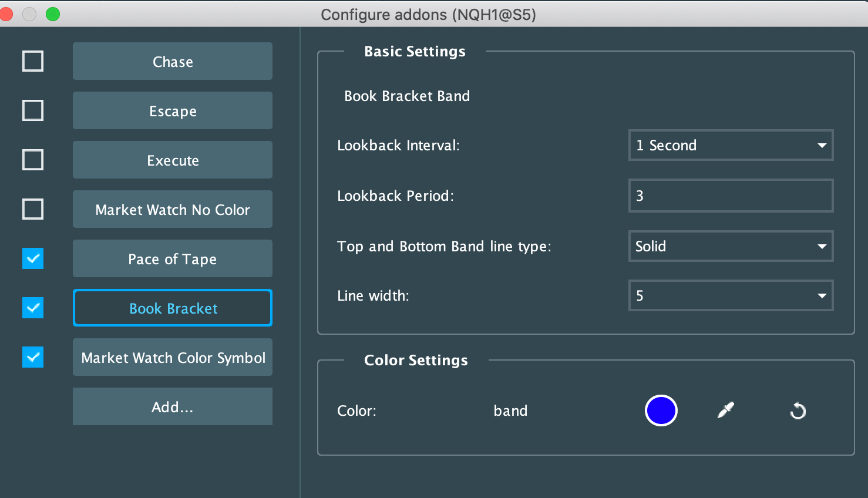The width and height of the screenshot is (868, 498).
Task: Pick a band color with the eyedropper
Action: 726,410
